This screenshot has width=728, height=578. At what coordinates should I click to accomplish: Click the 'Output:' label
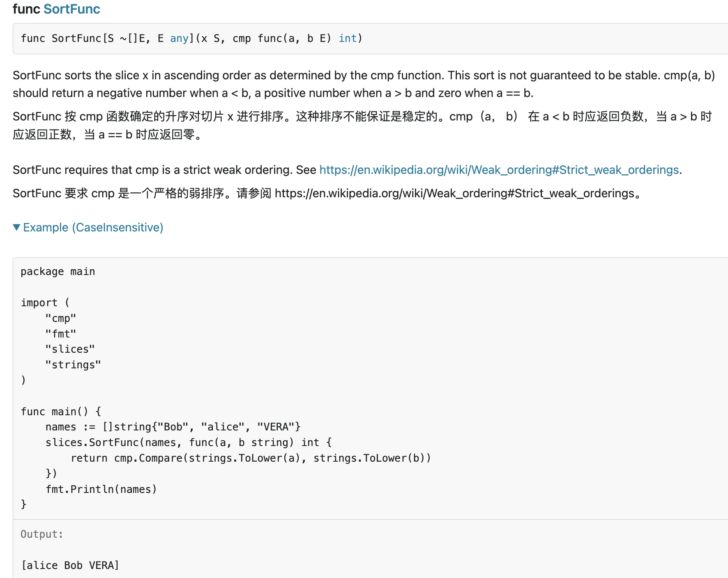tap(42, 534)
